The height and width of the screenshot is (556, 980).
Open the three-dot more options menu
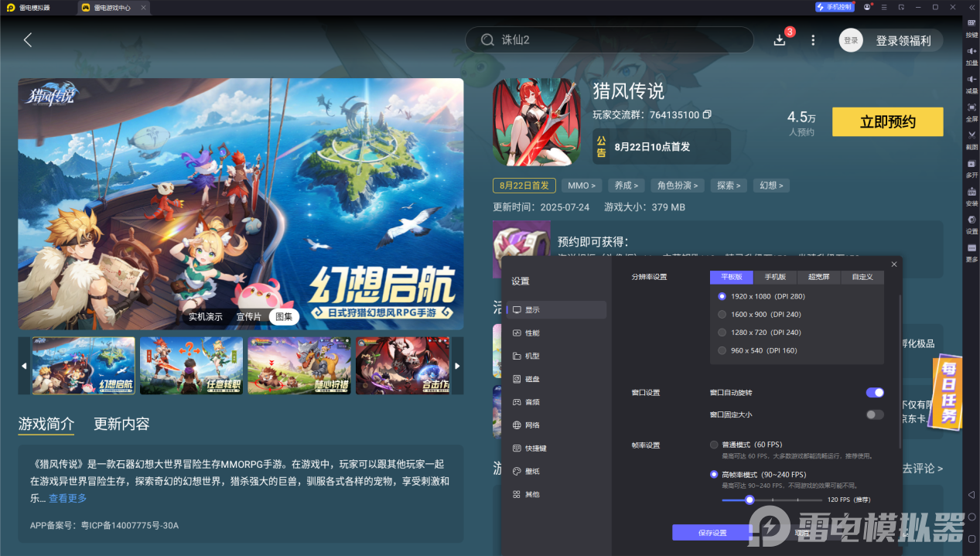[x=813, y=39]
